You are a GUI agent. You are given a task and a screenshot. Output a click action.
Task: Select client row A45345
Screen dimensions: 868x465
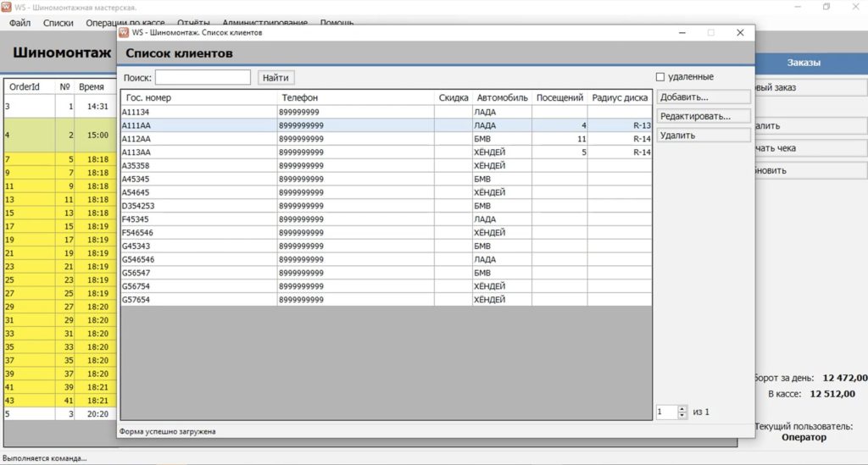point(387,180)
